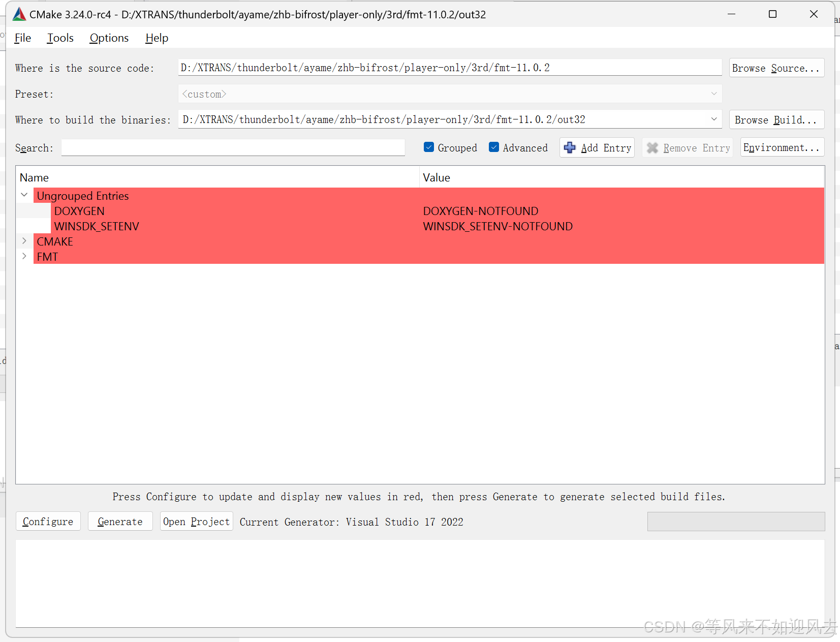Viewport: 840px width, 642px height.
Task: Close the CMake window
Action: tap(814, 14)
